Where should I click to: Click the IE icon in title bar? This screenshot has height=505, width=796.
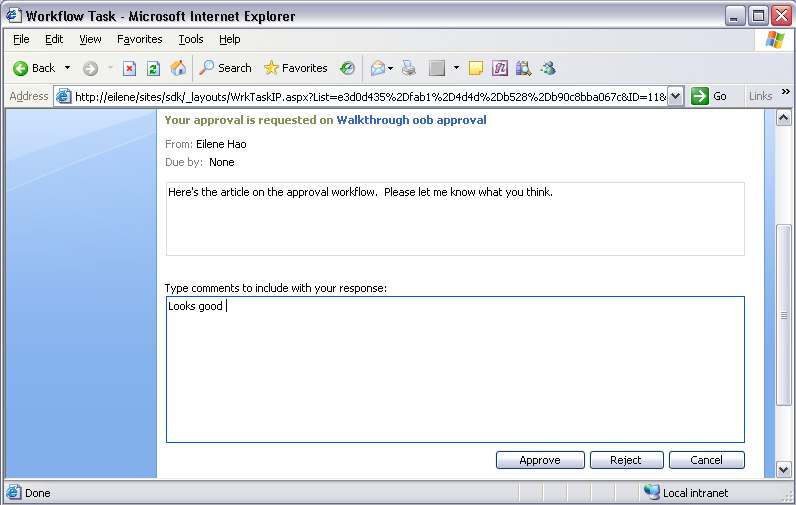click(x=14, y=16)
